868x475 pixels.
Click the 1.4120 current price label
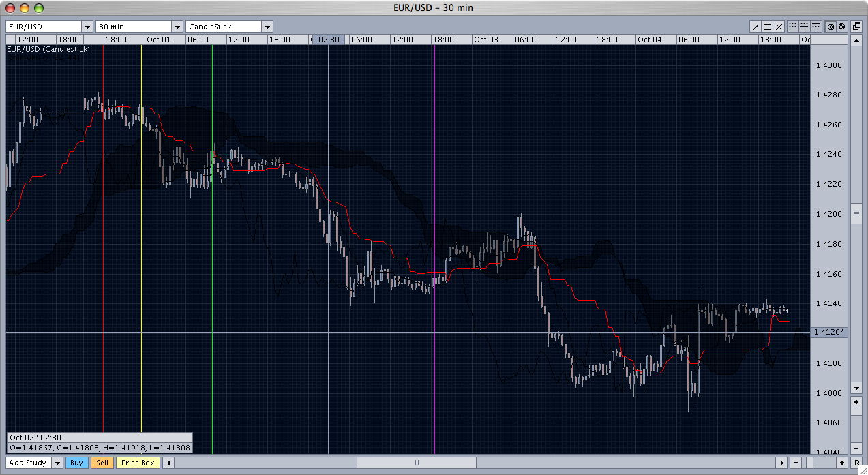click(x=828, y=332)
